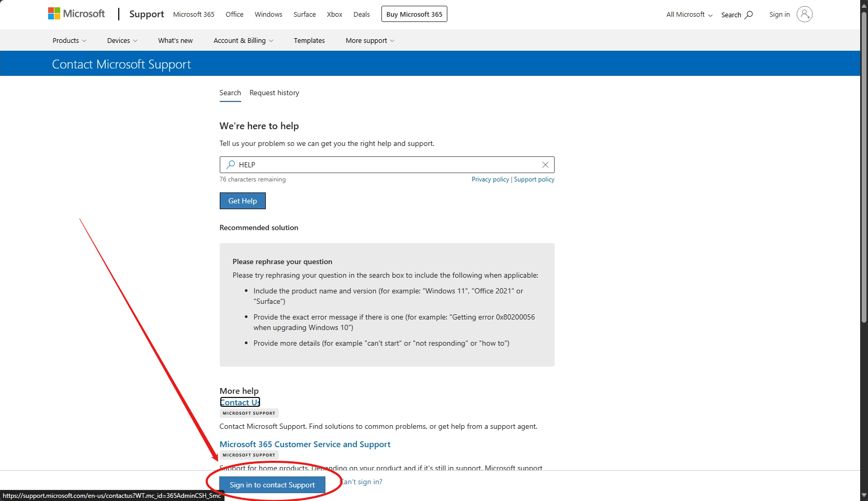Expand the More support dropdown
This screenshot has height=501, width=868.
[370, 40]
